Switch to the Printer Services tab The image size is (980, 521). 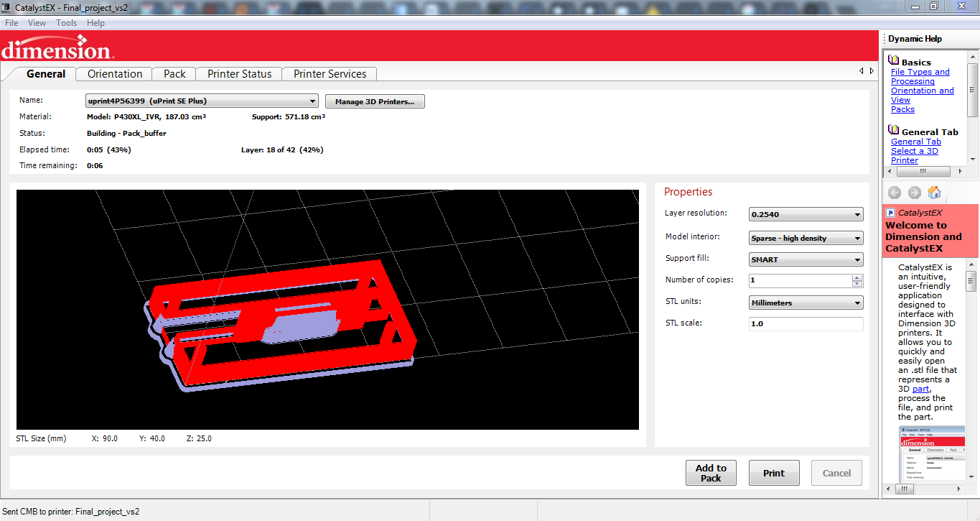[x=330, y=74]
